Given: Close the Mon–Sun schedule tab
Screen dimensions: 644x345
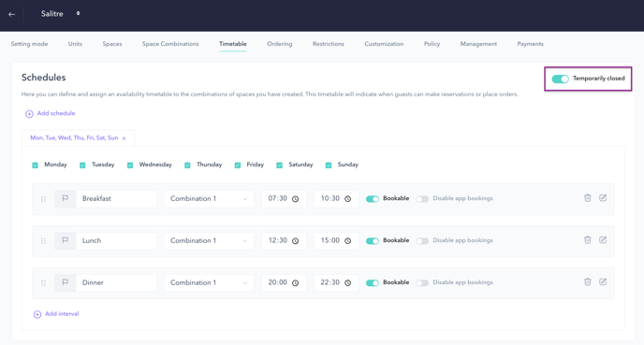Looking at the screenshot, I should coord(124,138).
